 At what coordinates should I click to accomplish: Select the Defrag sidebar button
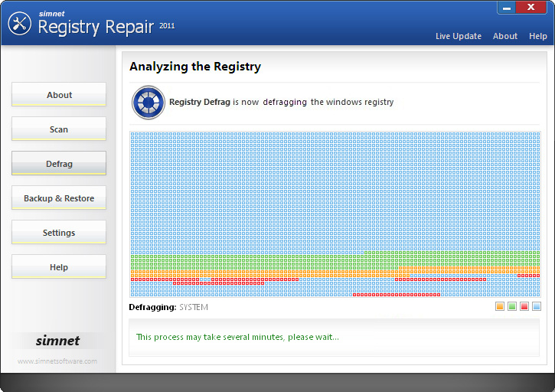59,164
